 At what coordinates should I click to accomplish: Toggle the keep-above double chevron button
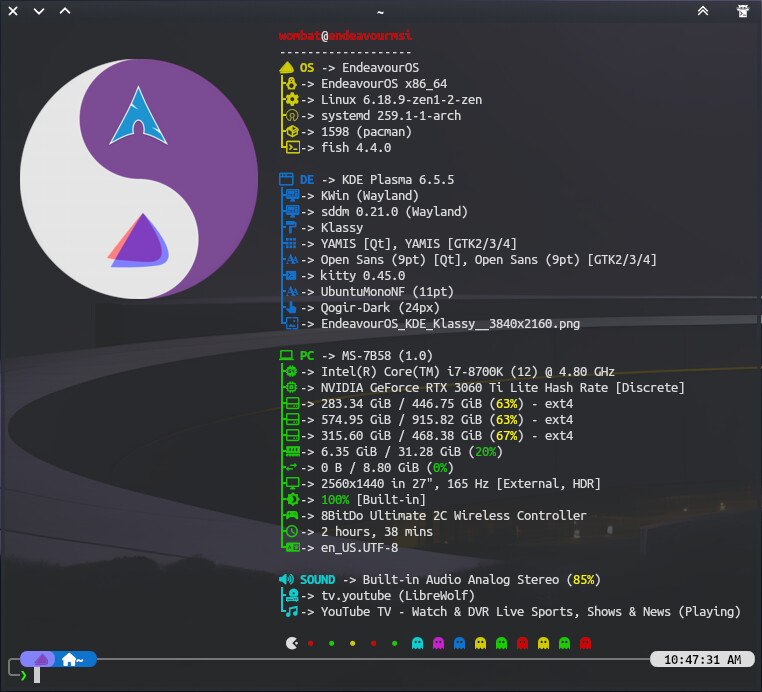coord(703,11)
